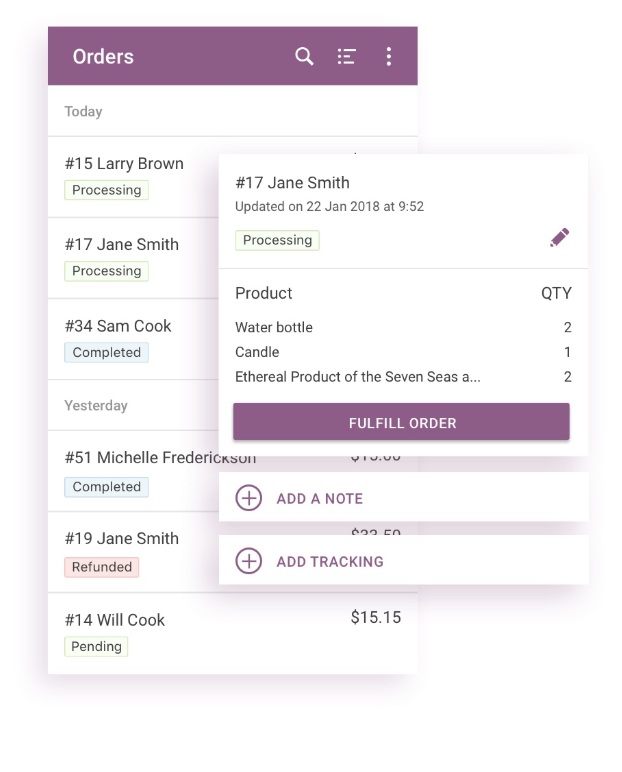Select order #17 Jane Smith in list
This screenshot has width=622, height=772.
pyautogui.click(x=122, y=245)
